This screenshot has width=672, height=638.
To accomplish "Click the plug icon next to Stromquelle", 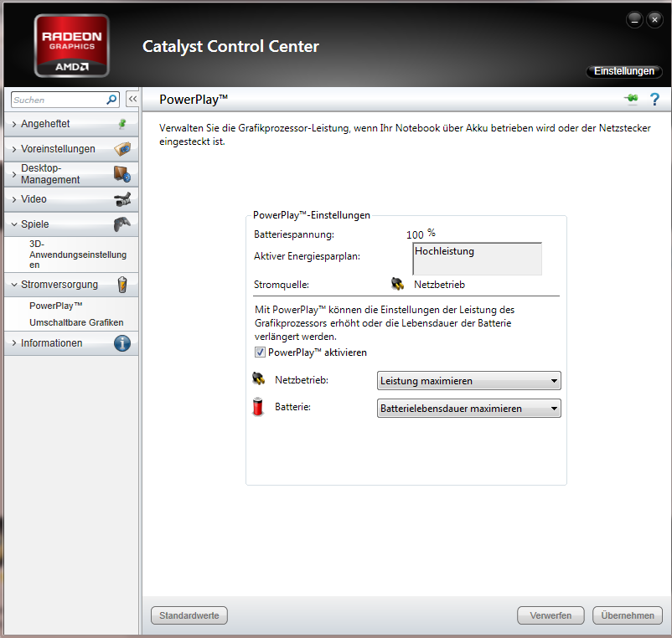I will point(398,285).
